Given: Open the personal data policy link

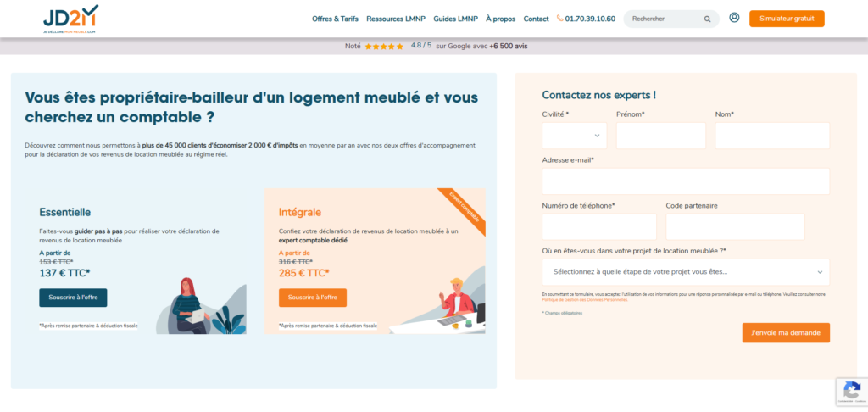Looking at the screenshot, I should tap(584, 300).
